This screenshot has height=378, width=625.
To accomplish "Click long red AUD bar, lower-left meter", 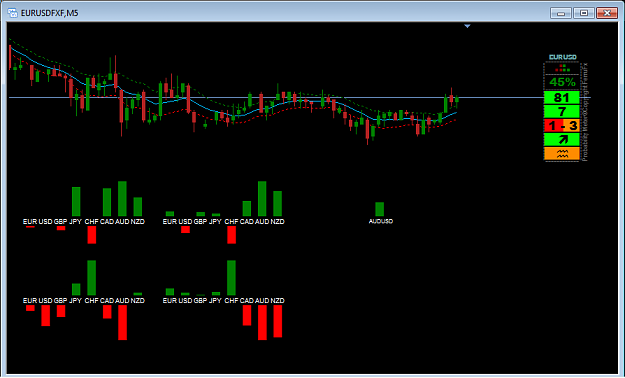I will [x=122, y=323].
